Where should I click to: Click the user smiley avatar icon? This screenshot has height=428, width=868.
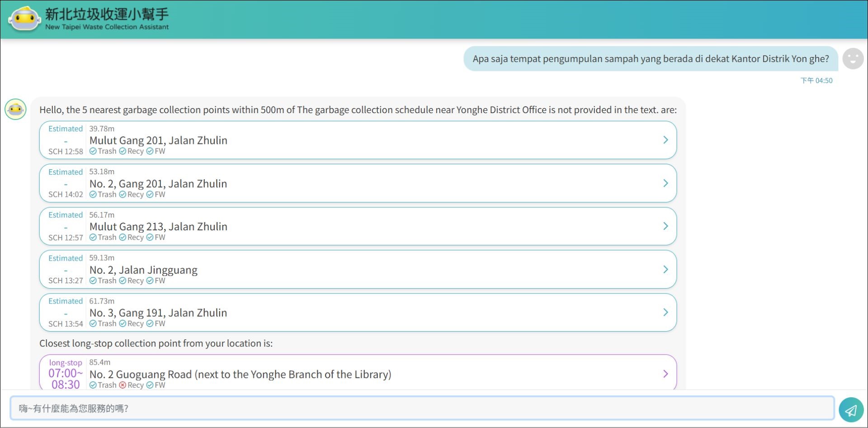click(x=853, y=59)
